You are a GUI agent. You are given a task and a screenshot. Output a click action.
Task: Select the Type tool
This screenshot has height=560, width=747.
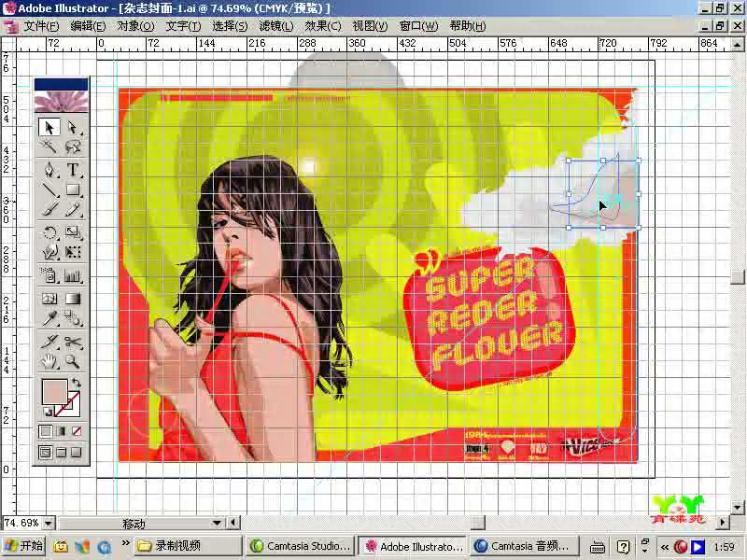click(x=73, y=170)
